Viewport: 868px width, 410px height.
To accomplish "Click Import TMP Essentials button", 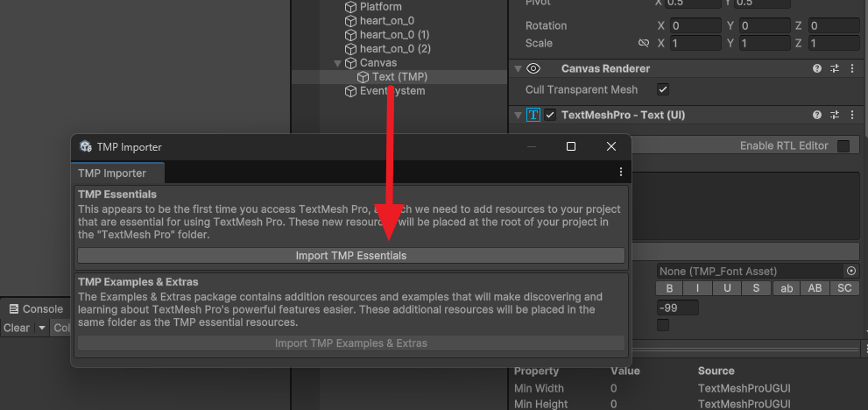I will tap(351, 256).
